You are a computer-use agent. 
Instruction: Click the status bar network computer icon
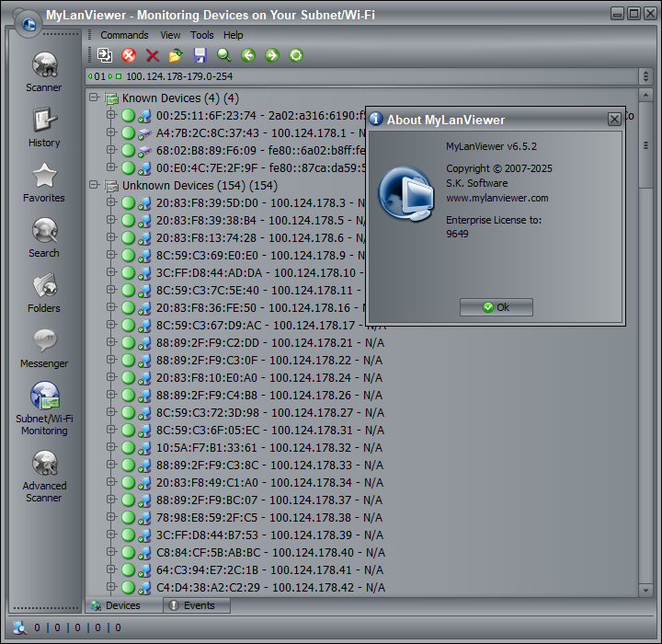(19, 627)
